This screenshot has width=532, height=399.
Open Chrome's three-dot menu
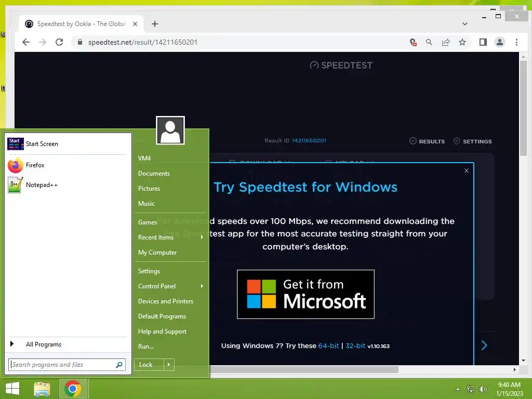[516, 42]
